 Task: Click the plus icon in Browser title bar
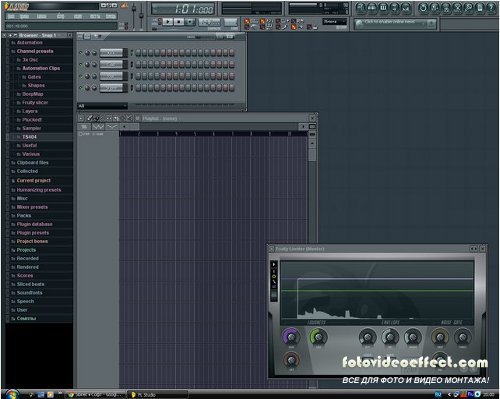[x=10, y=35]
